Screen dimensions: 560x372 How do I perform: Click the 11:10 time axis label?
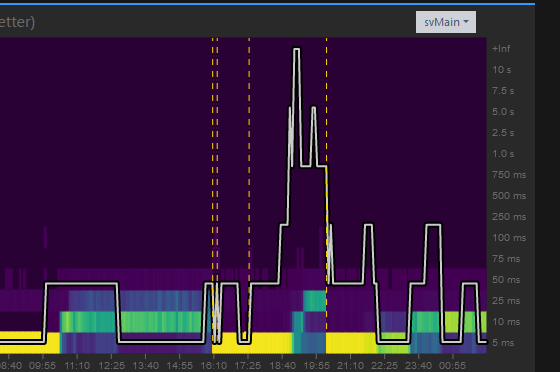(77, 366)
